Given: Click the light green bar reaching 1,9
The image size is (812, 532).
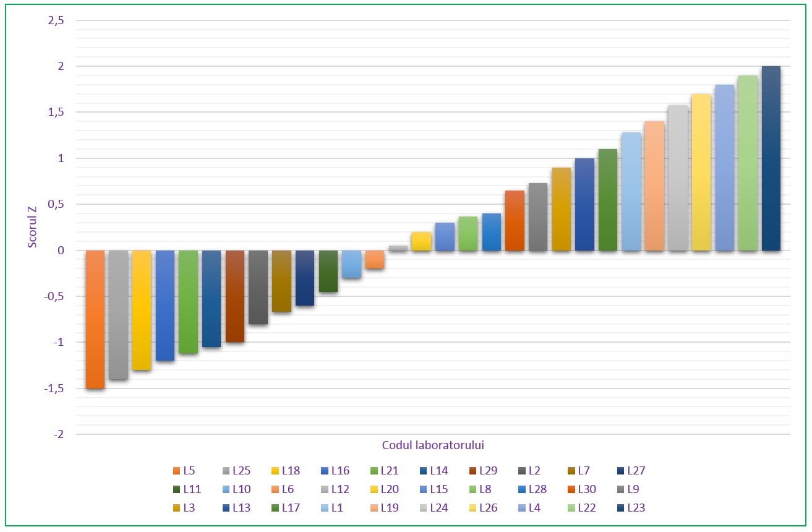Looking at the screenshot, I should click(x=748, y=163).
